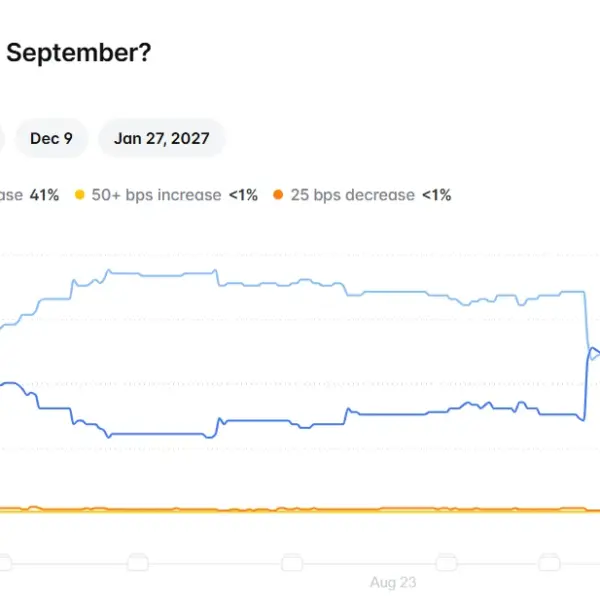Click the Aug 23 date label

393,582
